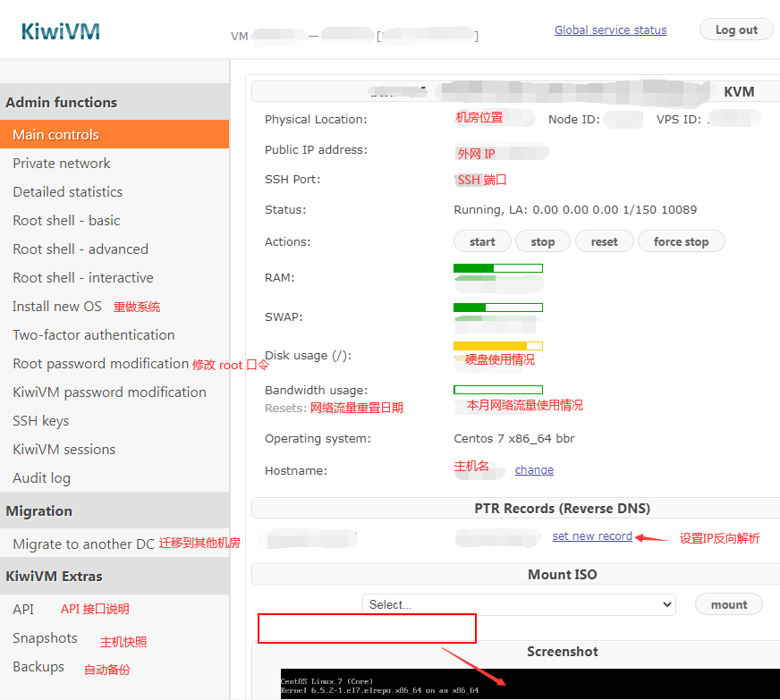Expand the Mount ISO Select dropdown
Screen dimensions: 780x700
519,604
